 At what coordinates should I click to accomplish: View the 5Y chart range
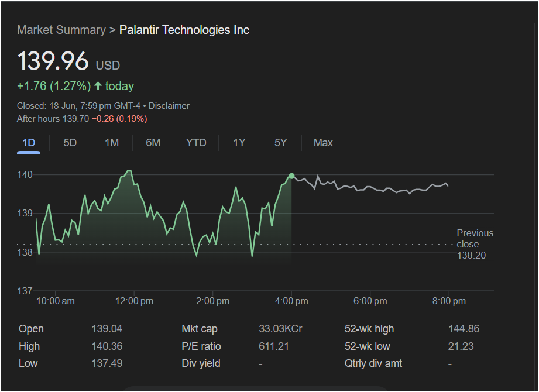(280, 143)
